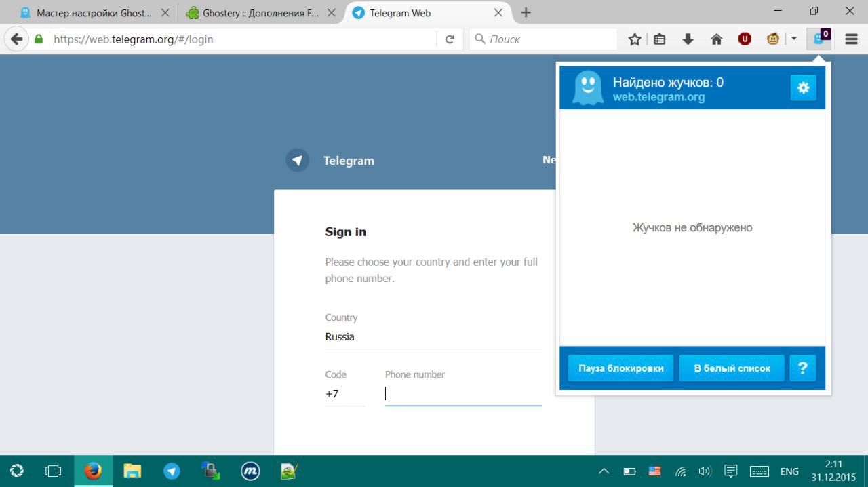Open the Country field showing Russia
This screenshot has height=487, width=868.
coord(434,337)
